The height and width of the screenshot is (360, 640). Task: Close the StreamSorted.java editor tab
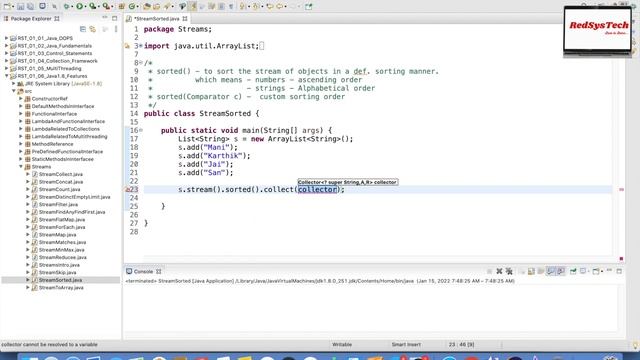coord(185,18)
